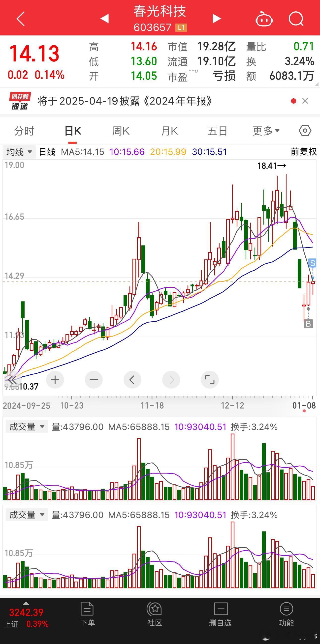The width and height of the screenshot is (320, 644).
Task: Open the first 成交量 indicator dropdown
Action: pyautogui.click(x=27, y=427)
